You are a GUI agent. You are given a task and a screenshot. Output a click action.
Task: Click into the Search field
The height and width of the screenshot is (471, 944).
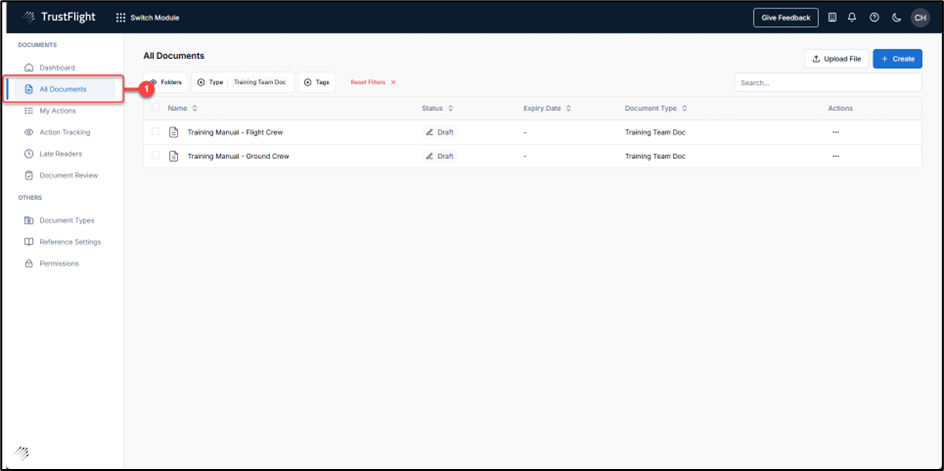click(827, 83)
